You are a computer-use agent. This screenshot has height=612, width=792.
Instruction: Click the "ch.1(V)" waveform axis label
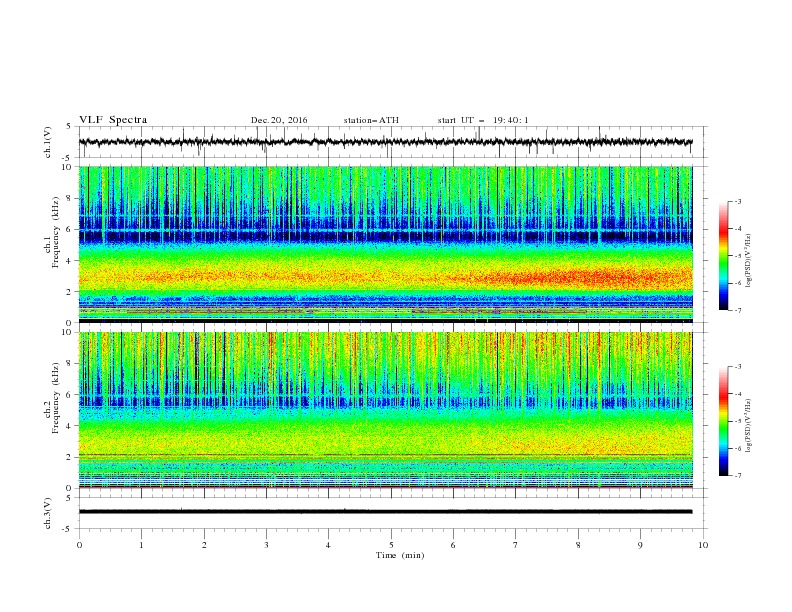(x=48, y=142)
